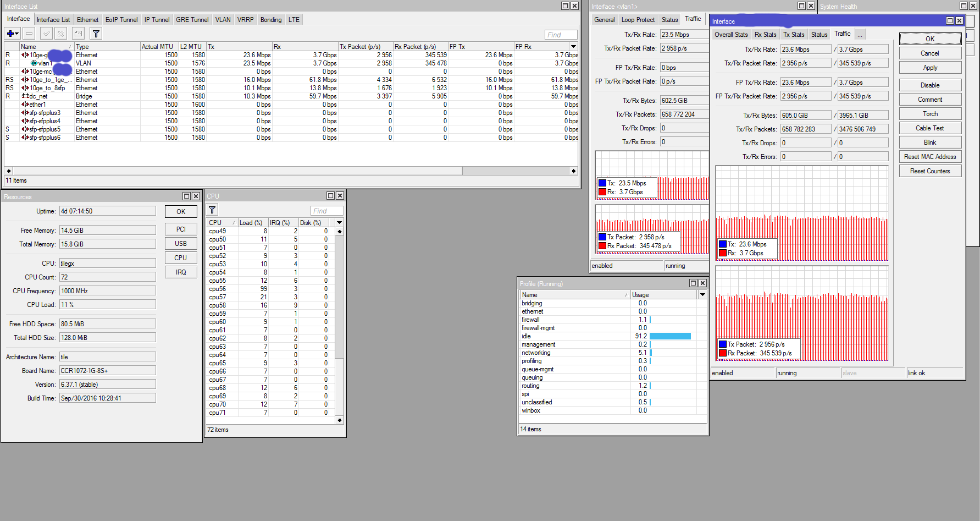Image resolution: width=980 pixels, height=521 pixels.
Task: Click the IRQ button in Resources
Action: [x=181, y=272]
